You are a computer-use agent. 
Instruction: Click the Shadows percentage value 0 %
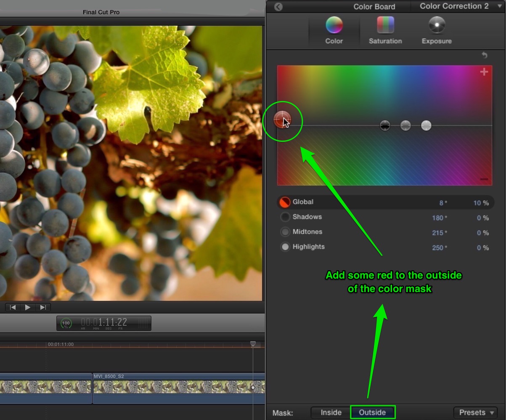[x=483, y=218]
